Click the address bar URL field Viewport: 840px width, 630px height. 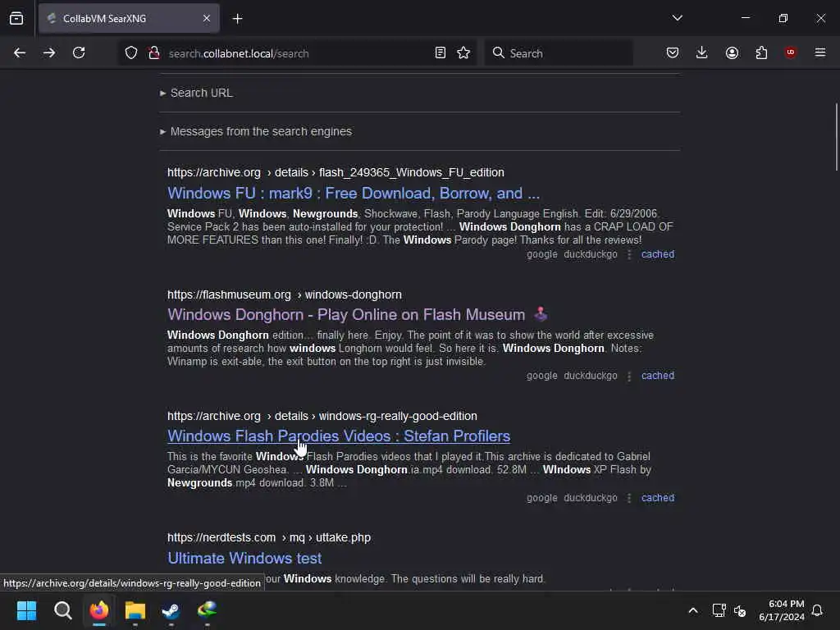297,53
